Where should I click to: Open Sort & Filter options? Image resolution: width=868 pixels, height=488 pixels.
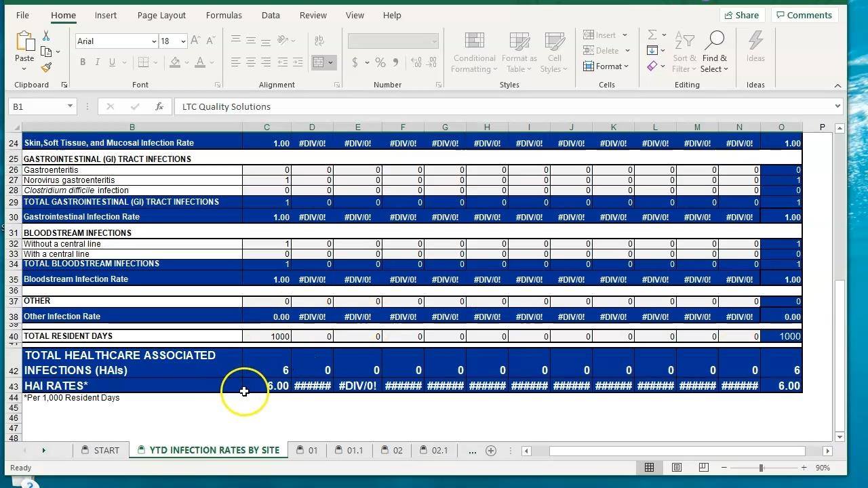tap(684, 52)
